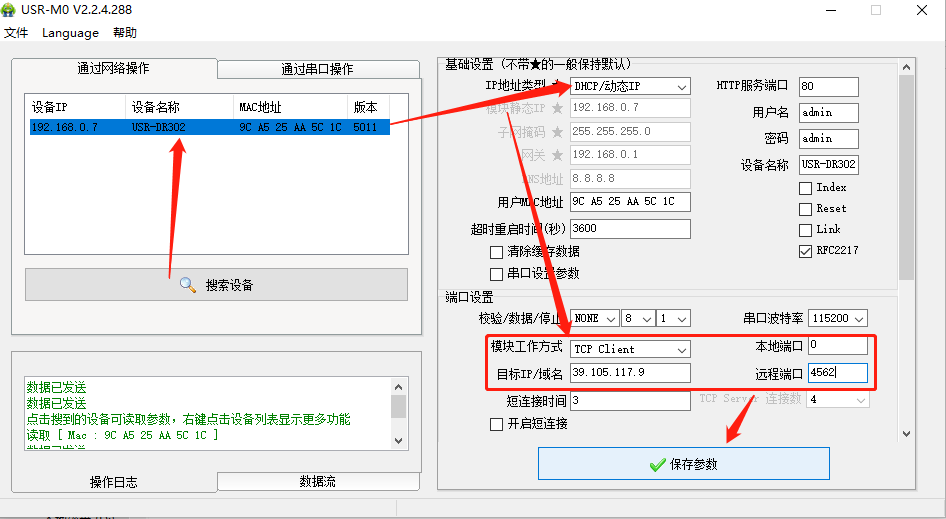Click the USR-M0 app icon in title bar
The width and height of the screenshot is (946, 519).
click(x=11, y=10)
